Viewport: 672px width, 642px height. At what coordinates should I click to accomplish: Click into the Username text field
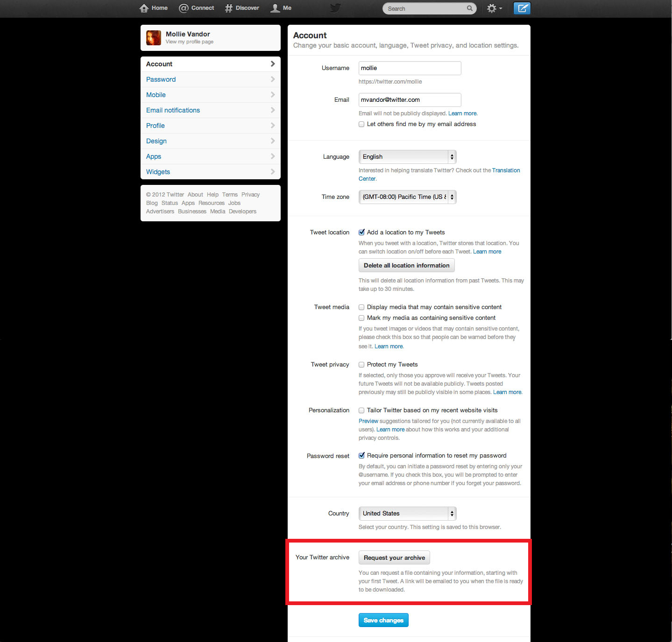point(410,68)
